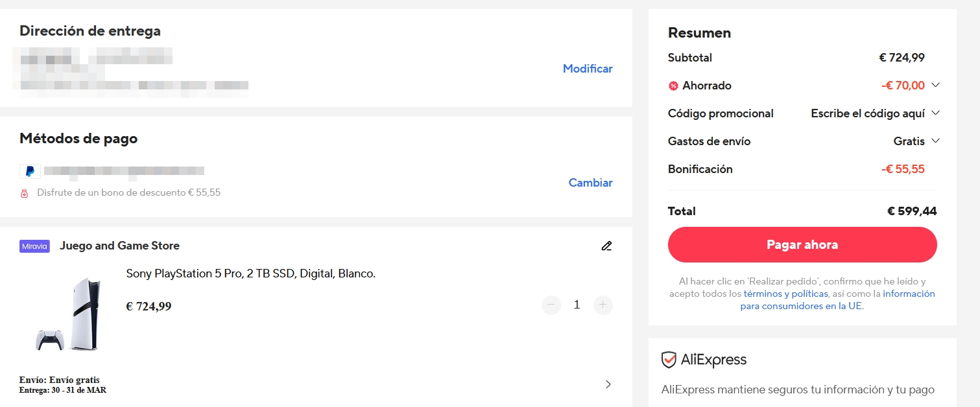Viewport: 980px width, 407px height.
Task: Click the Miravia store badge
Action: pyautogui.click(x=34, y=246)
